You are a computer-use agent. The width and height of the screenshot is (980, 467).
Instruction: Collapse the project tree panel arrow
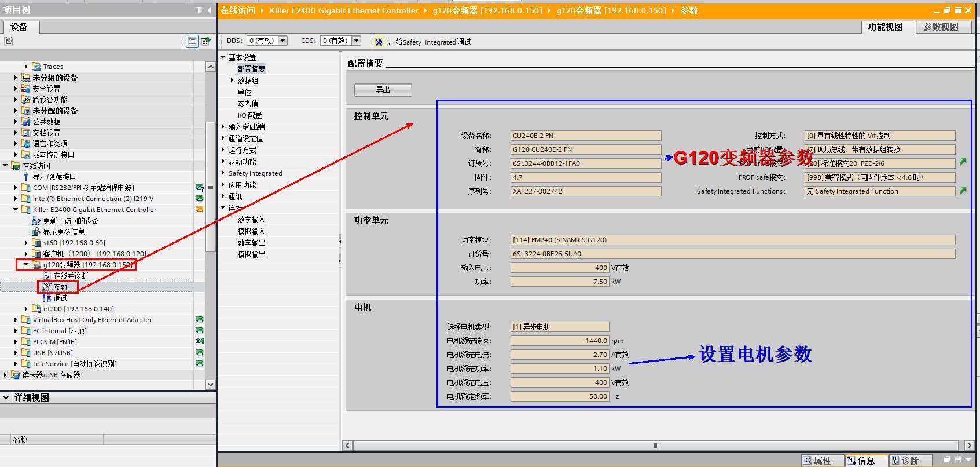tap(208, 10)
